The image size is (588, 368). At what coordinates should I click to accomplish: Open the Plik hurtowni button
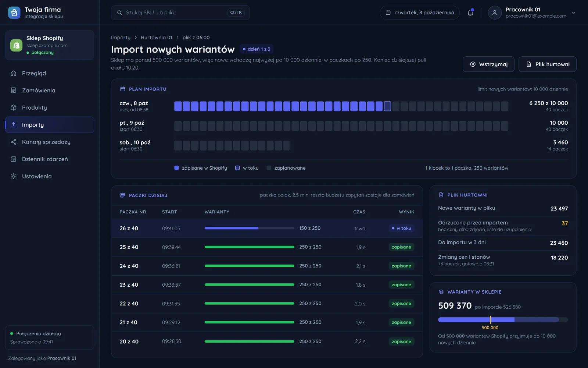click(547, 64)
